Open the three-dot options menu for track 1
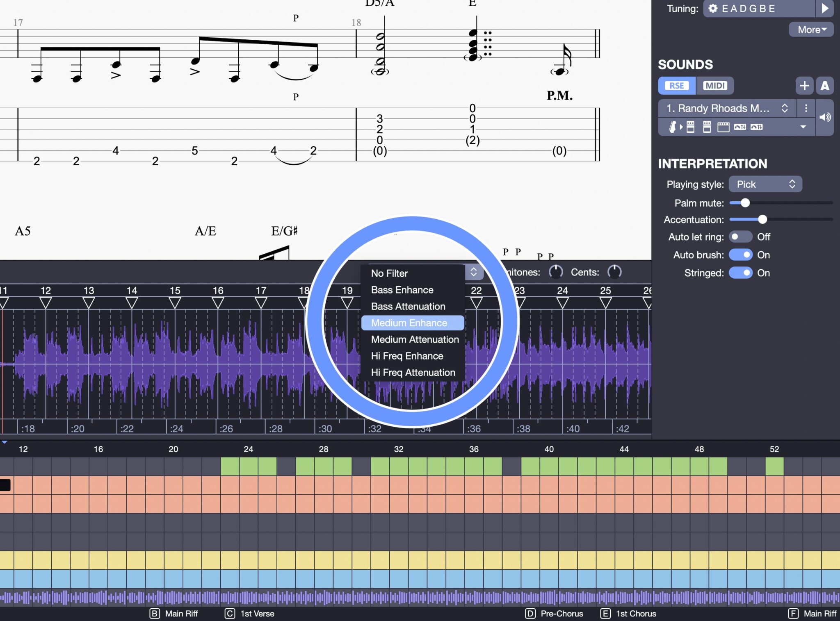This screenshot has height=621, width=840. tap(805, 108)
